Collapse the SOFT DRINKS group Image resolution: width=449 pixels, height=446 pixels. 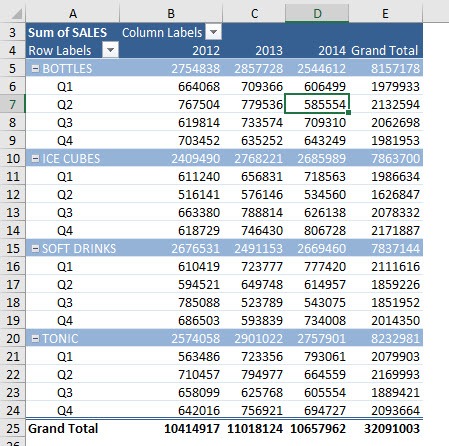point(35,248)
